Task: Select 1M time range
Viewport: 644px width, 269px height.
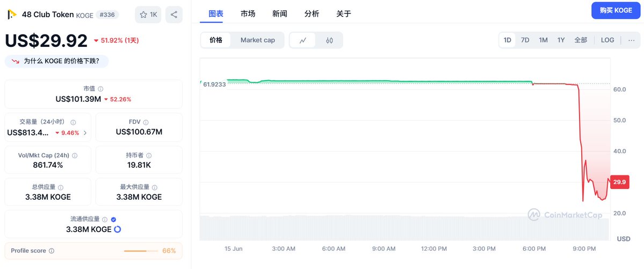Action: pos(544,40)
